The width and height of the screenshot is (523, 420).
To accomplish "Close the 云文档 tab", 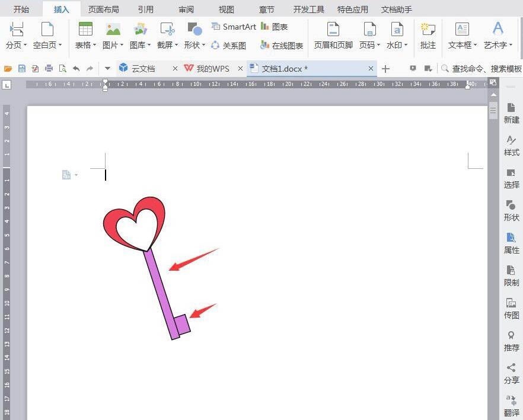I will [x=175, y=69].
